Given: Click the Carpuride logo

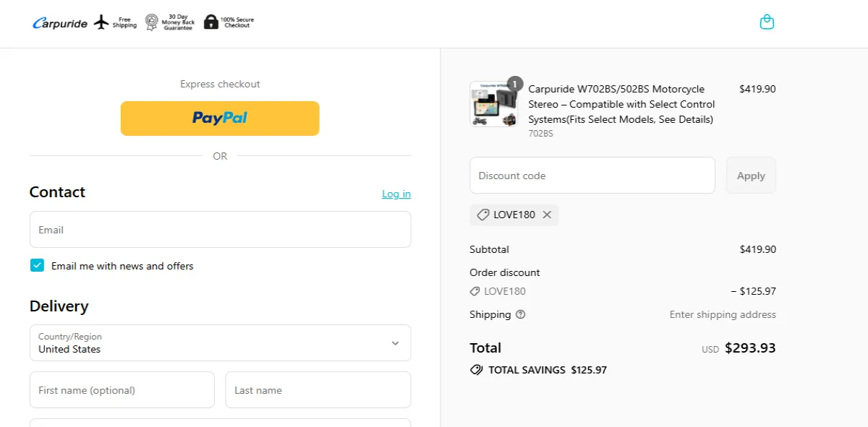Looking at the screenshot, I should [x=59, y=22].
